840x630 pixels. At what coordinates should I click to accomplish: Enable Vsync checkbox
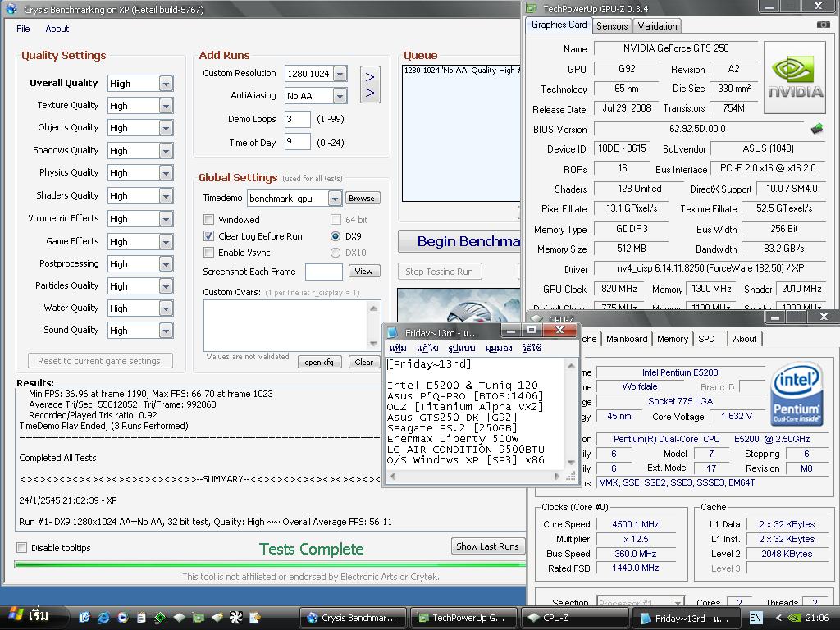pos(209,253)
